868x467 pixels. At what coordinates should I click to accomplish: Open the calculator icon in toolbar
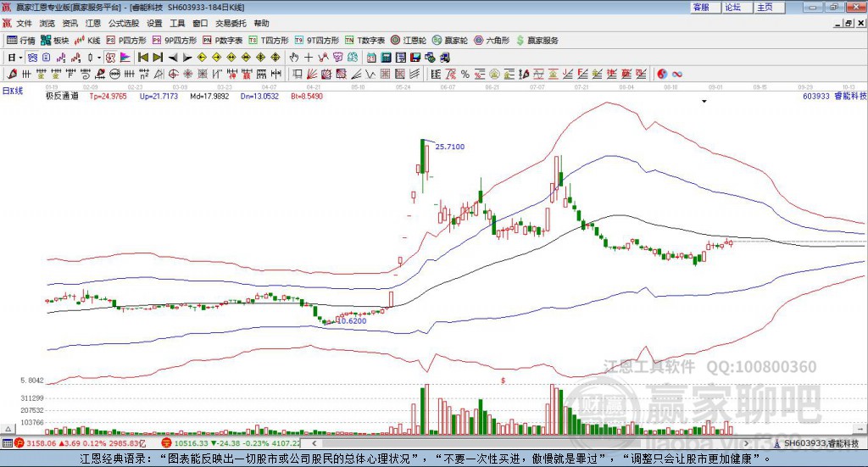(x=386, y=58)
